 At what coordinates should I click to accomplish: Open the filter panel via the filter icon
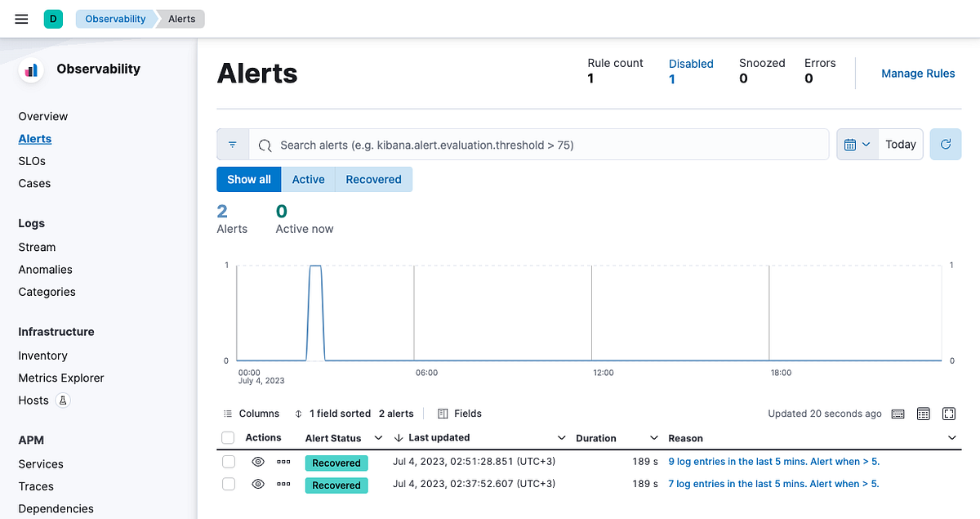233,145
